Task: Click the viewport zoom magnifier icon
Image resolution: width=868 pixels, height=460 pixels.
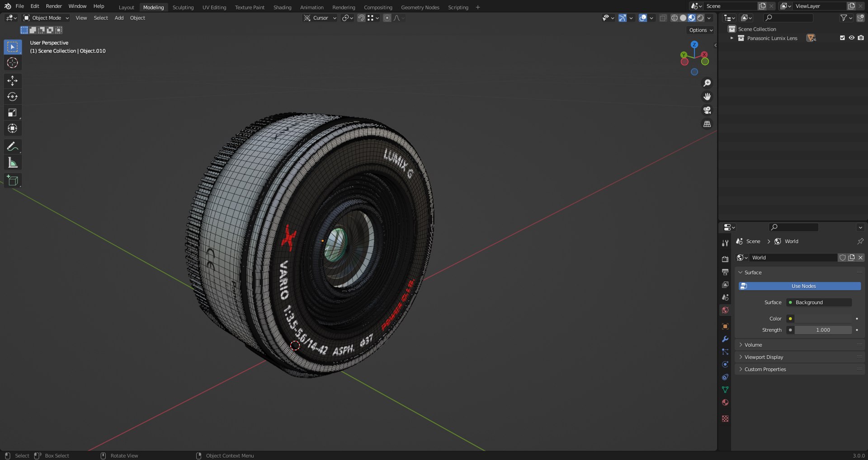Action: 707,83
